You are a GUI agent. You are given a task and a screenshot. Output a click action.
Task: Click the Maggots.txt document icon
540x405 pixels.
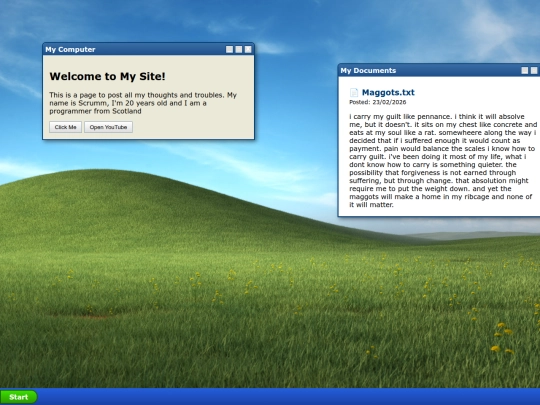click(x=354, y=92)
